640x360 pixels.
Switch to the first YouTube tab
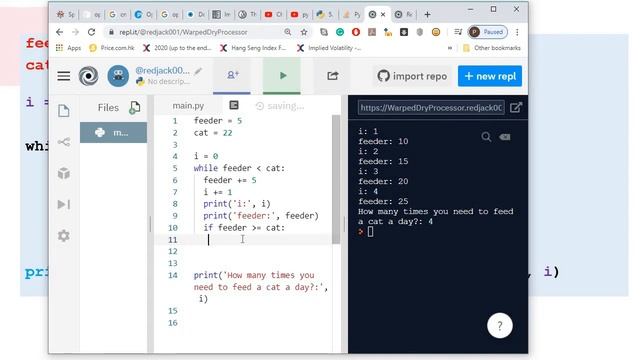273,14
